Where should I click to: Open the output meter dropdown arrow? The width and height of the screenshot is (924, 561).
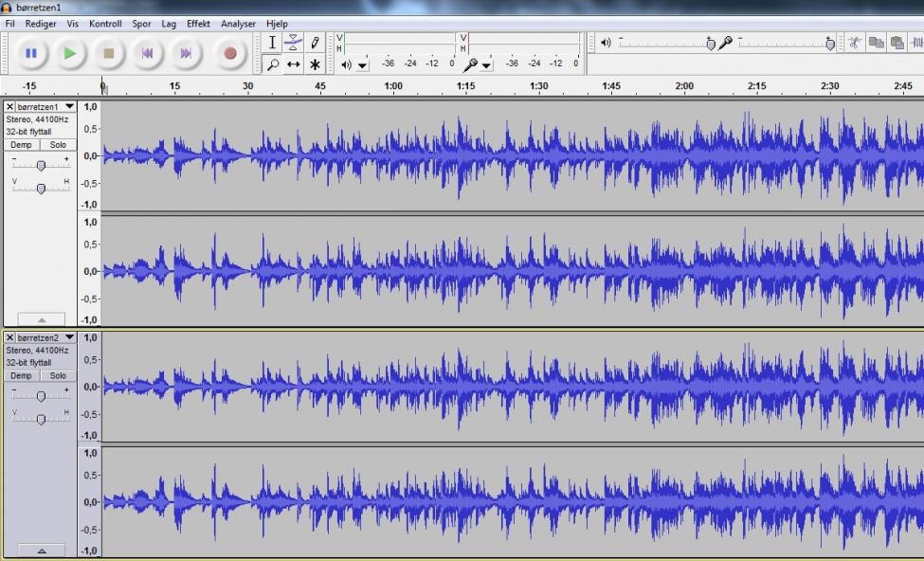pos(363,65)
